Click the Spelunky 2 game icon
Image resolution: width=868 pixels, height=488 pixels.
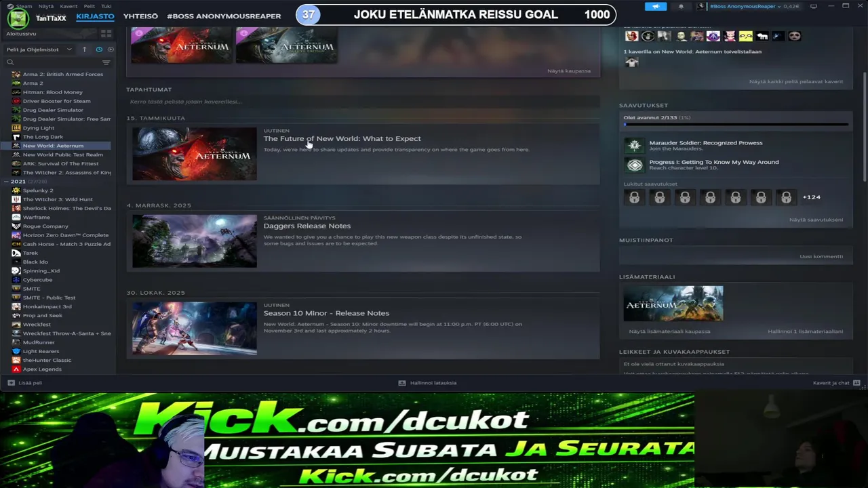16,190
